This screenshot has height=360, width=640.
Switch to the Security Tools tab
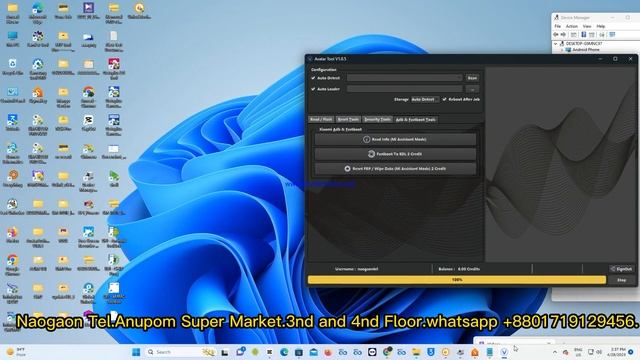coord(377,120)
